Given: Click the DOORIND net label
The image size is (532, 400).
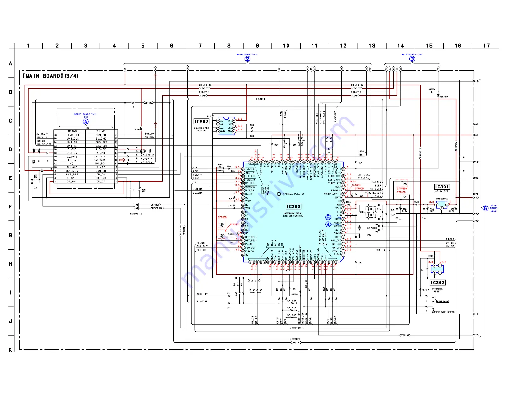Looking at the screenshot, I should coord(405,335).
